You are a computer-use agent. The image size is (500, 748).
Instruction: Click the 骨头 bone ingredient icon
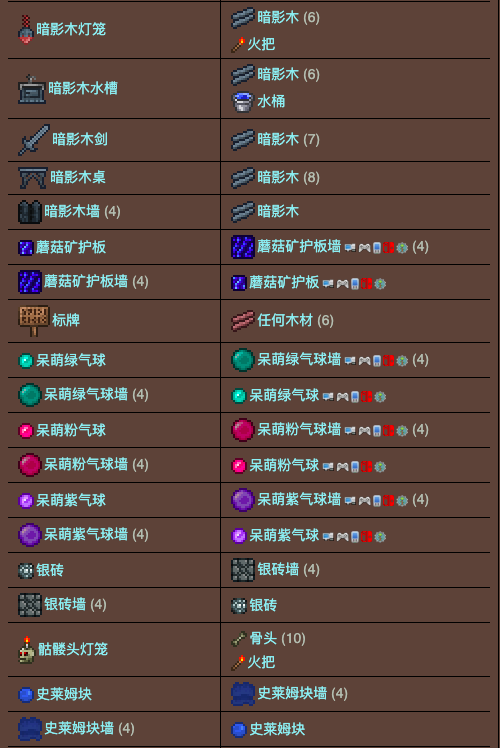(x=239, y=638)
